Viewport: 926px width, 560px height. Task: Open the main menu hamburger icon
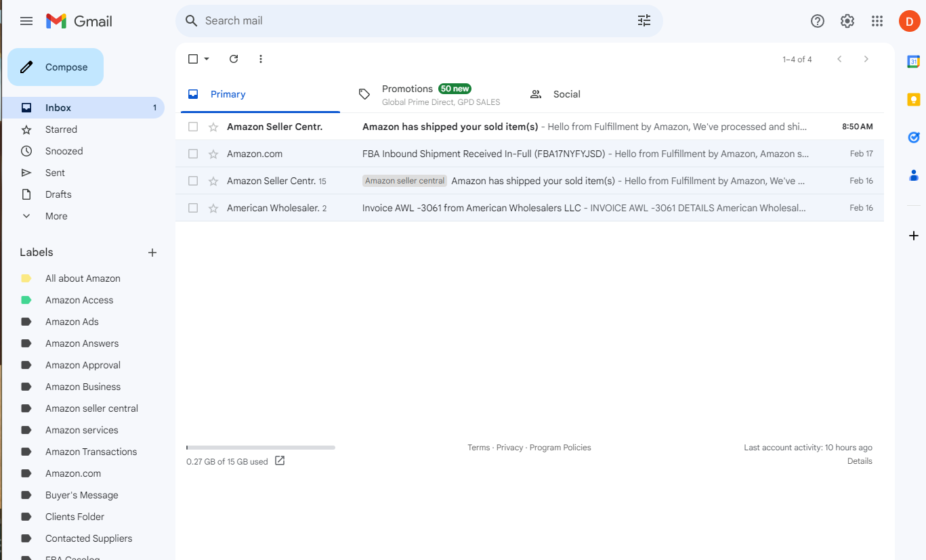click(x=26, y=21)
